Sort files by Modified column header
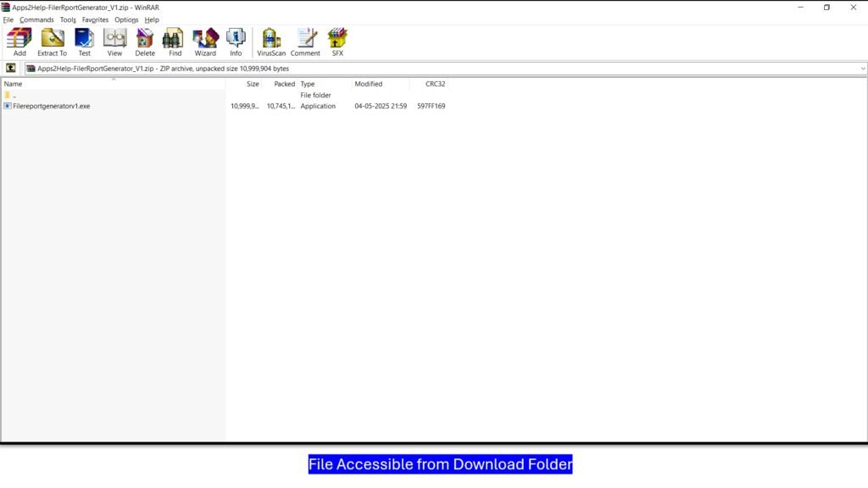 [369, 84]
